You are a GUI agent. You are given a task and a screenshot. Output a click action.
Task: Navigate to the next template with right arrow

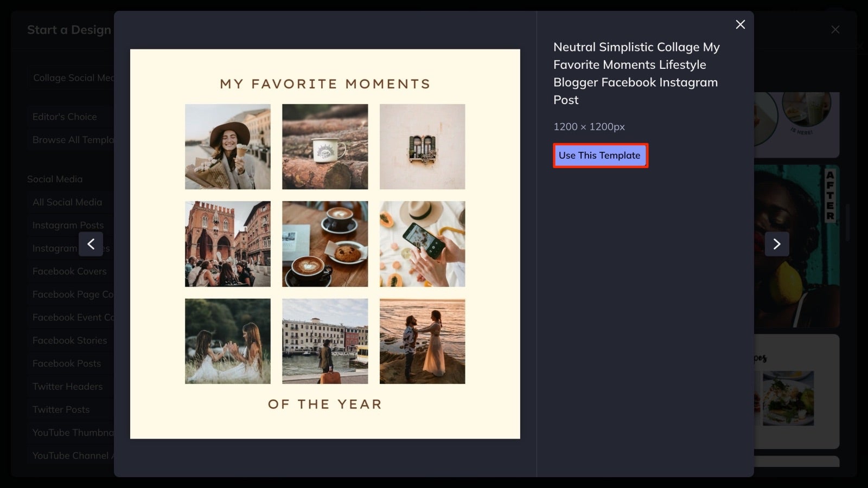777,244
